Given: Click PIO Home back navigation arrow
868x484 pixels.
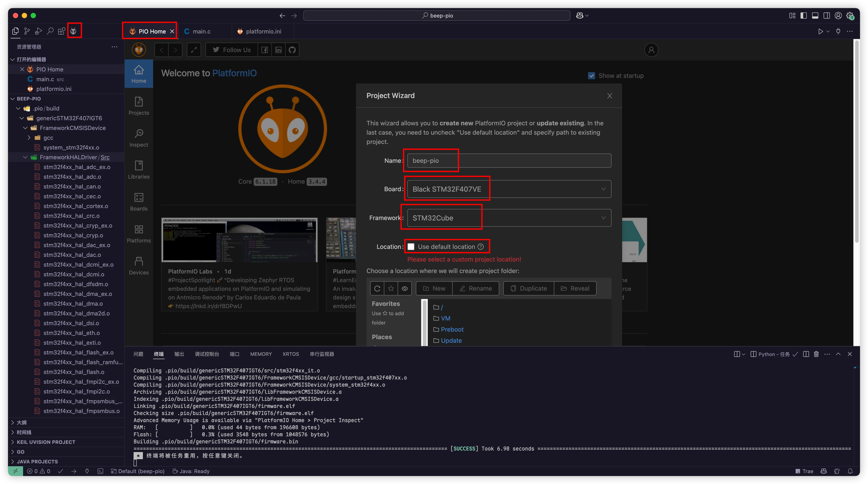Looking at the screenshot, I should click(x=161, y=50).
